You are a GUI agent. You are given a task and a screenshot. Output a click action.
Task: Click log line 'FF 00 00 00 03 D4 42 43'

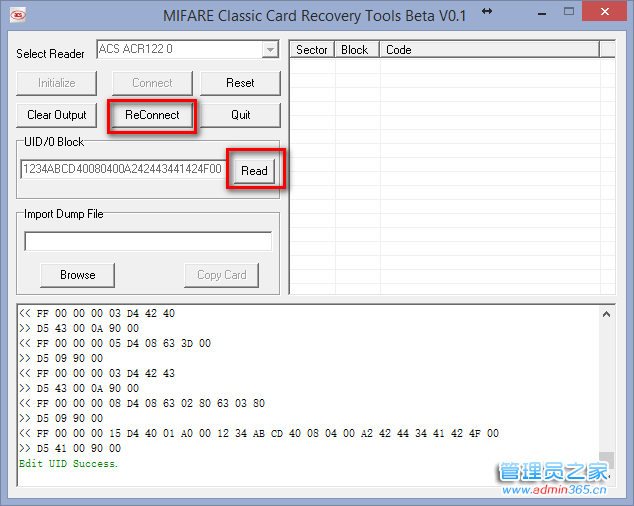click(x=97, y=373)
